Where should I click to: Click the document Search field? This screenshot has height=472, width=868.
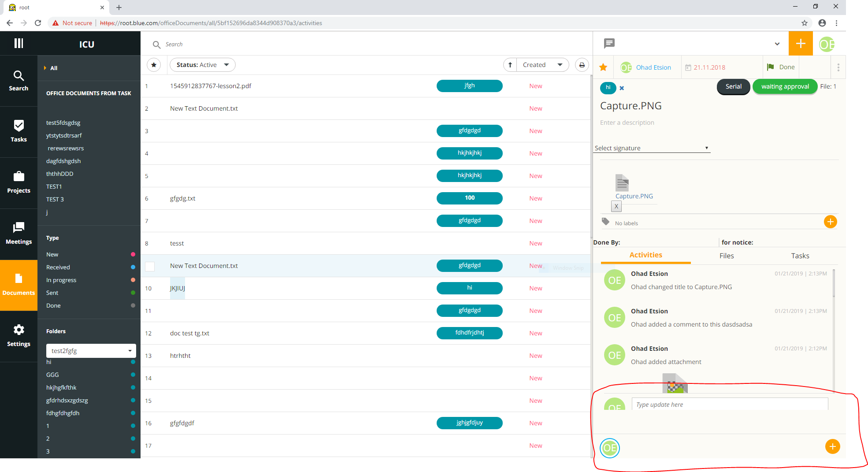(x=174, y=45)
